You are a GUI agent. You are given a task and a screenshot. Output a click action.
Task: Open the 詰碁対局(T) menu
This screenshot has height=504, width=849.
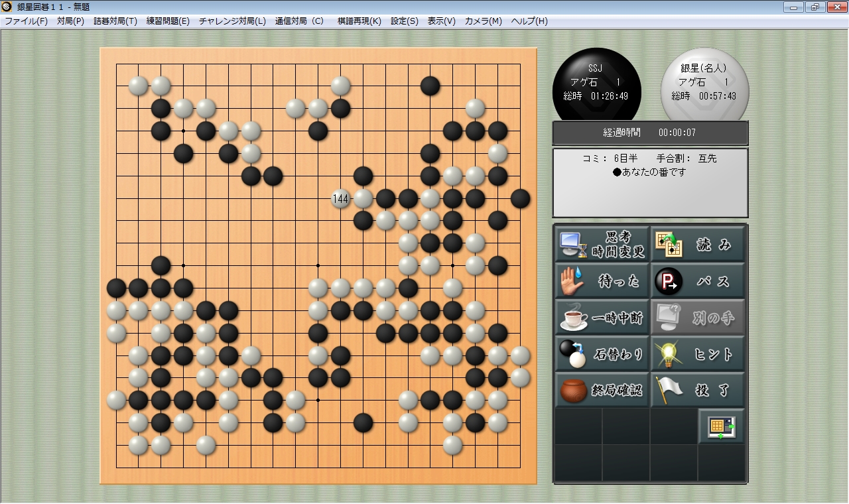115,21
